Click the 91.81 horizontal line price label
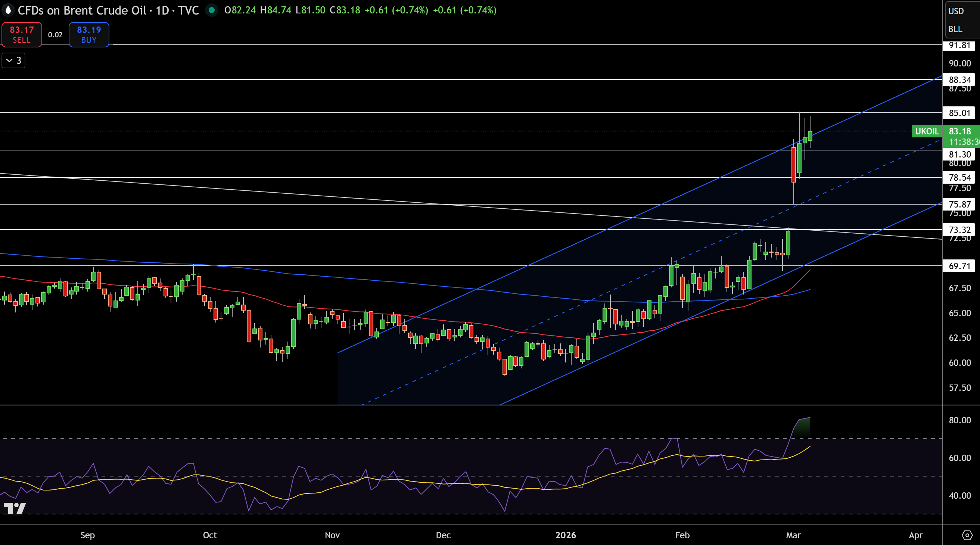This screenshot has height=545, width=980. [959, 45]
